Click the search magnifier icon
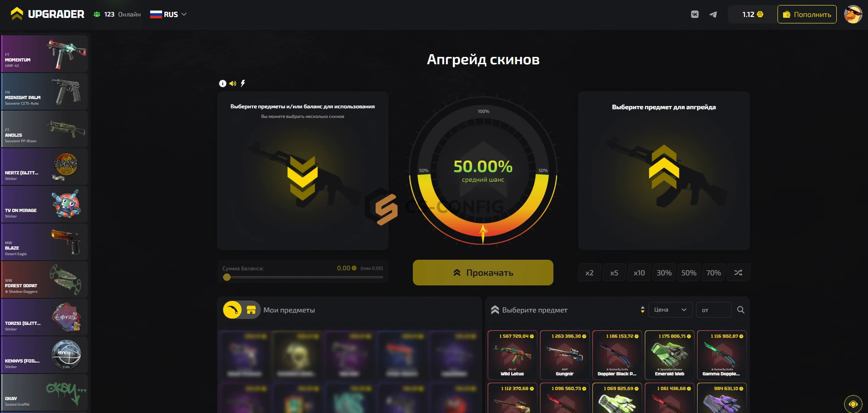This screenshot has width=868, height=413. [741, 310]
